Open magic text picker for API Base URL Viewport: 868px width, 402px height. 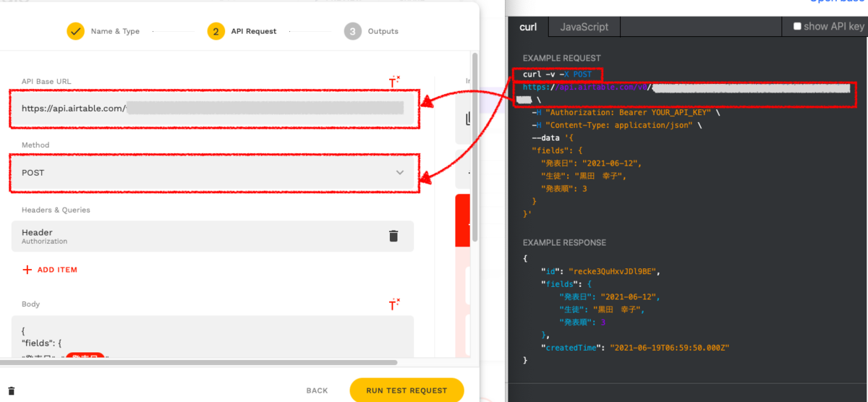(395, 82)
